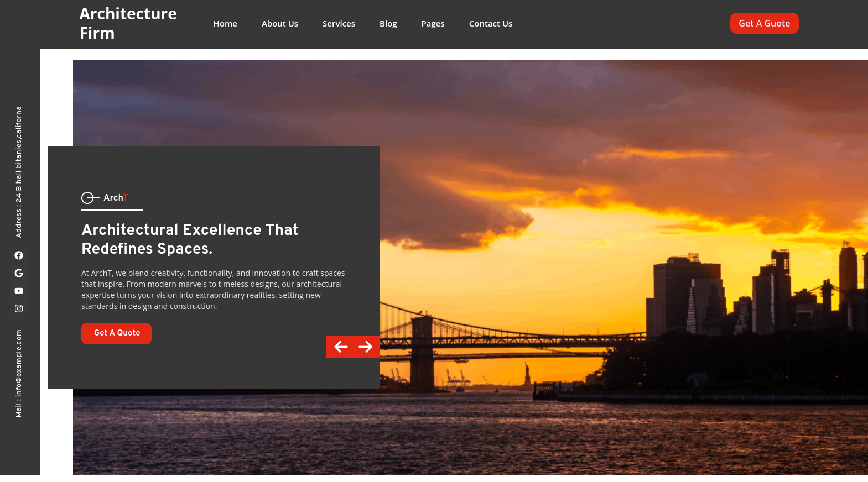This screenshot has height=482, width=868.
Task: Open the Instagram social icon
Action: [x=19, y=308]
